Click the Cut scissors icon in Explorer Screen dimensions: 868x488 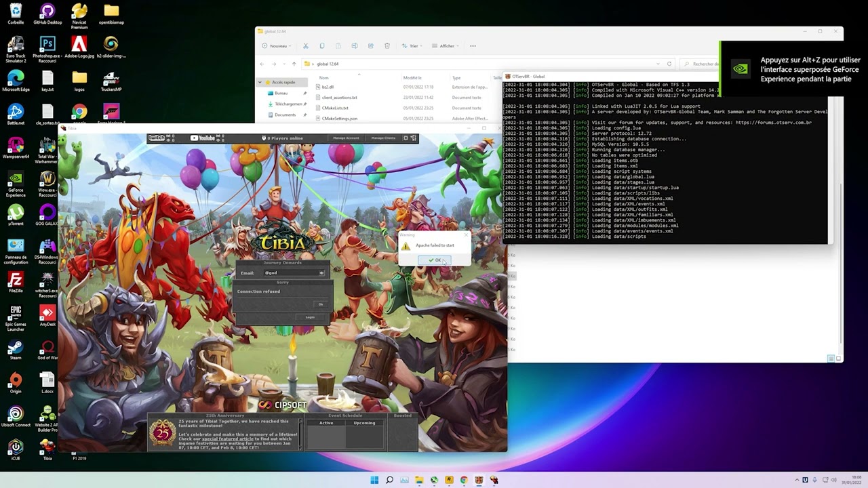(306, 46)
